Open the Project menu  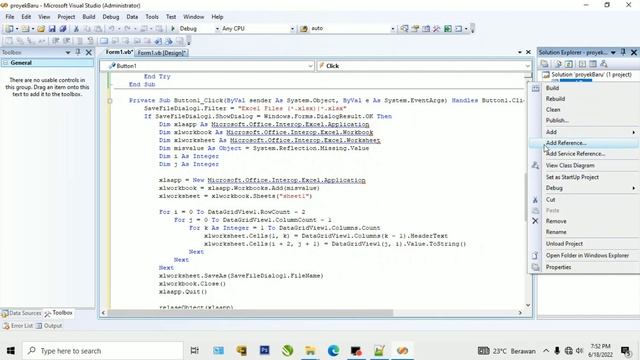point(66,17)
